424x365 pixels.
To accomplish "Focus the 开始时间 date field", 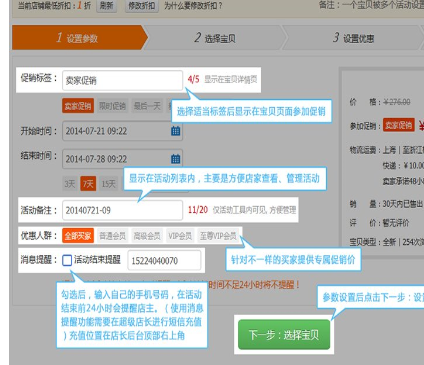I will coord(122,131).
